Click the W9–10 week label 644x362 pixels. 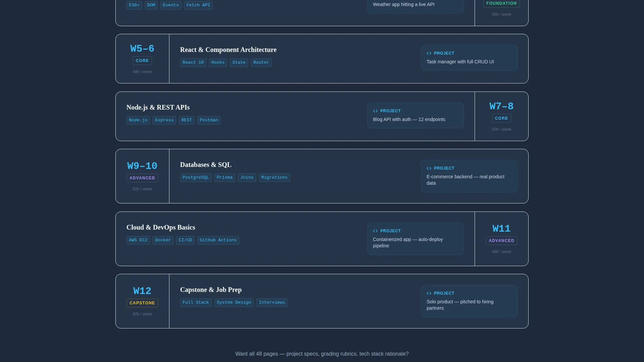pyautogui.click(x=142, y=166)
